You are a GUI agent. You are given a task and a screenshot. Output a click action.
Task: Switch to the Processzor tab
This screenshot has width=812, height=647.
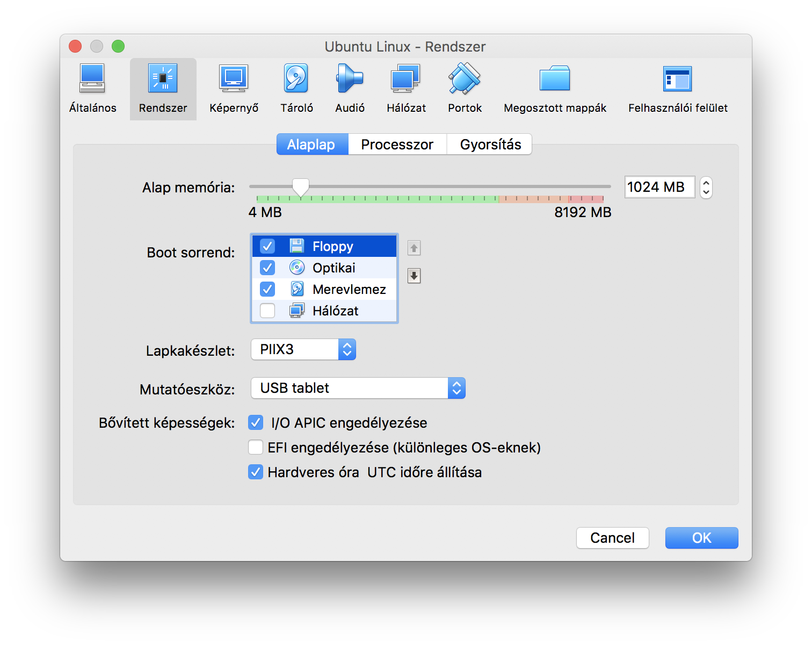(397, 144)
